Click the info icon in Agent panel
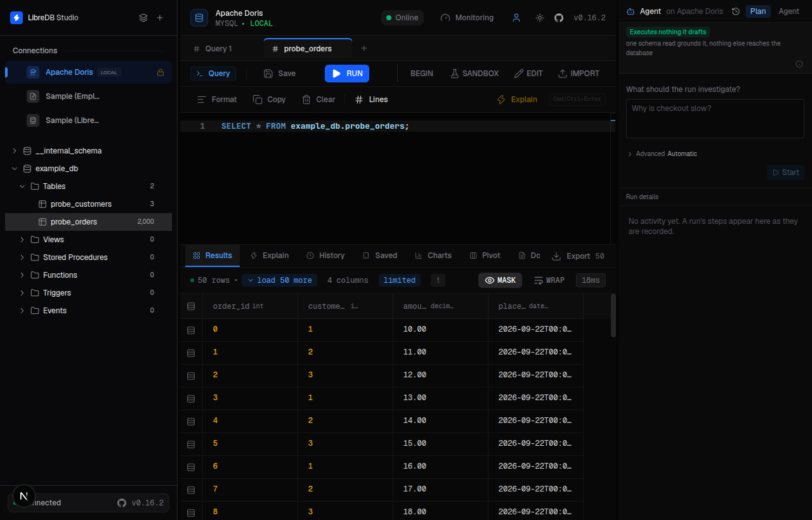The height and width of the screenshot is (520, 812). click(799, 64)
